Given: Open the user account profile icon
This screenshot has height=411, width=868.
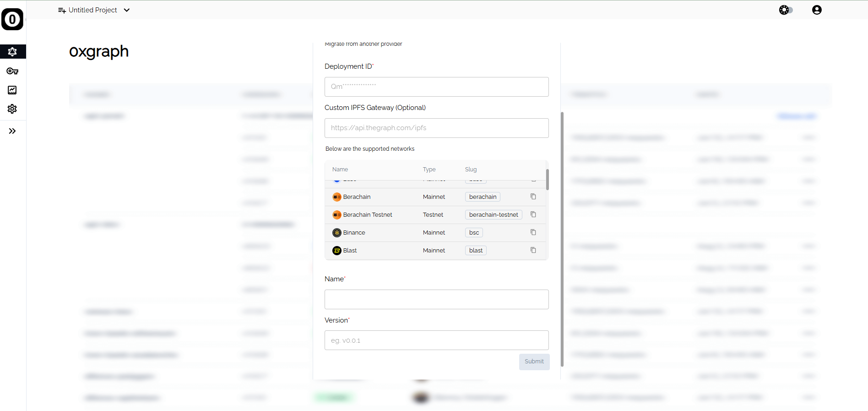Looking at the screenshot, I should pos(817,10).
